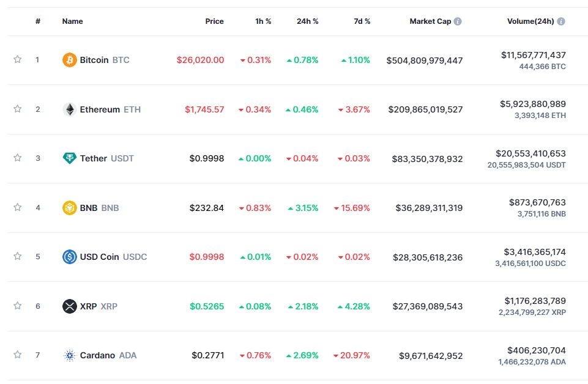Sort by the 24h % column header
The image size is (588, 384).
pyautogui.click(x=307, y=21)
